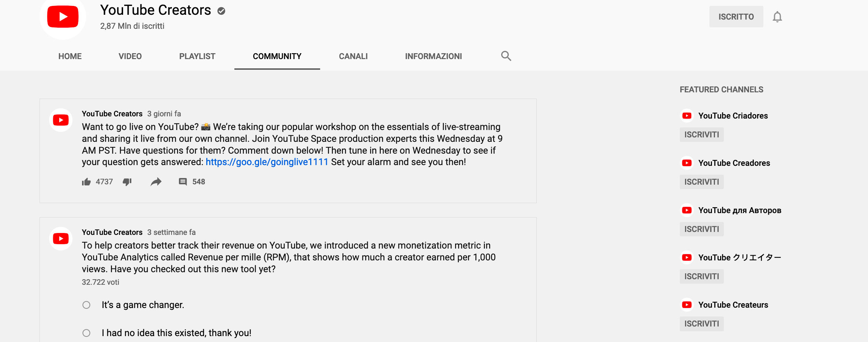Click the avatar on the 3 settimane fa post
The image size is (868, 342).
[61, 239]
